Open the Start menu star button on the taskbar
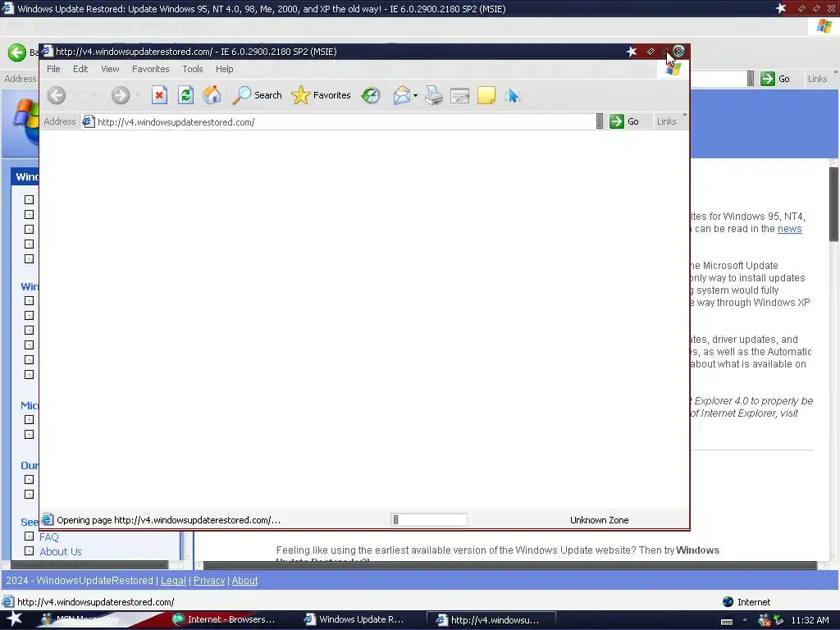 click(14, 619)
